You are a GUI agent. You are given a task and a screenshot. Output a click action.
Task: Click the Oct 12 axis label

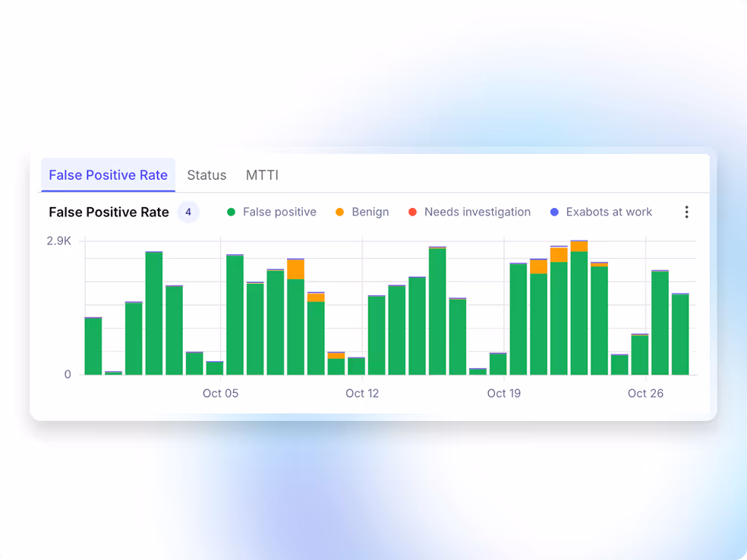[362, 393]
